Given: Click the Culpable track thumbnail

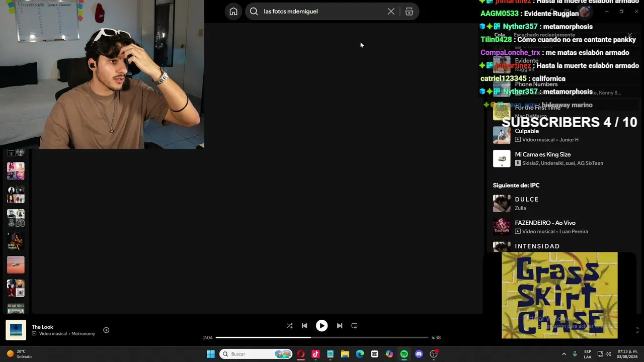Looking at the screenshot, I should [x=502, y=135].
